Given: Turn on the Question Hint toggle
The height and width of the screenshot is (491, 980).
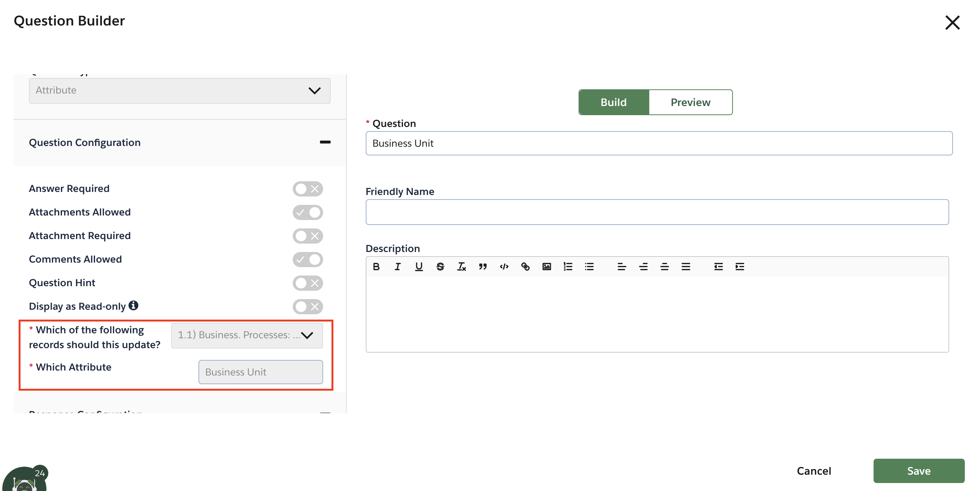Looking at the screenshot, I should tap(308, 283).
